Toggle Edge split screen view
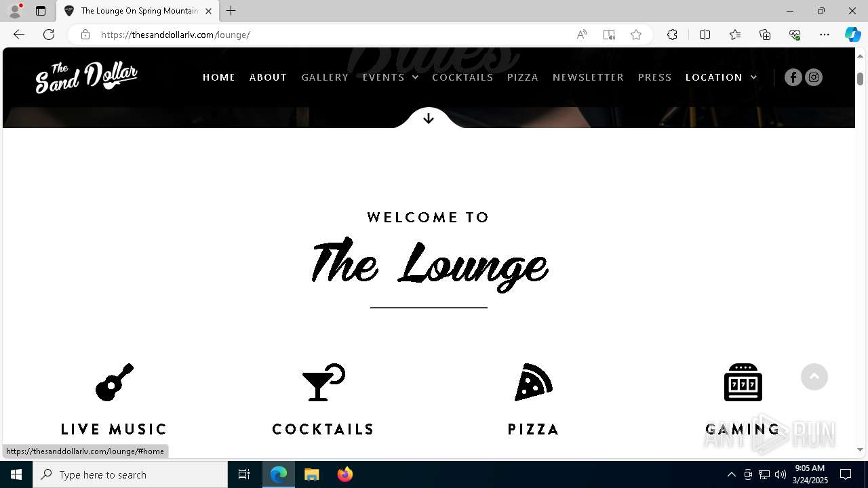Viewport: 868px width, 488px height. [x=705, y=35]
